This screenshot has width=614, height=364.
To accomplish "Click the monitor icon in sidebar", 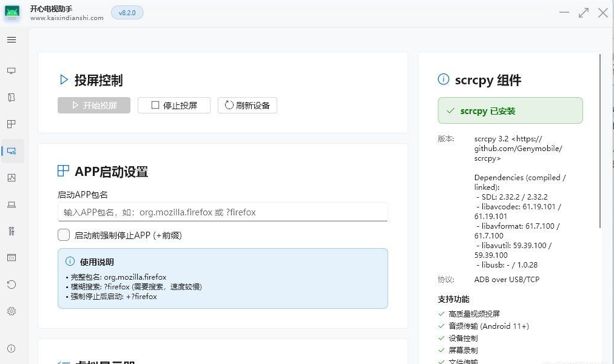I will (12, 71).
